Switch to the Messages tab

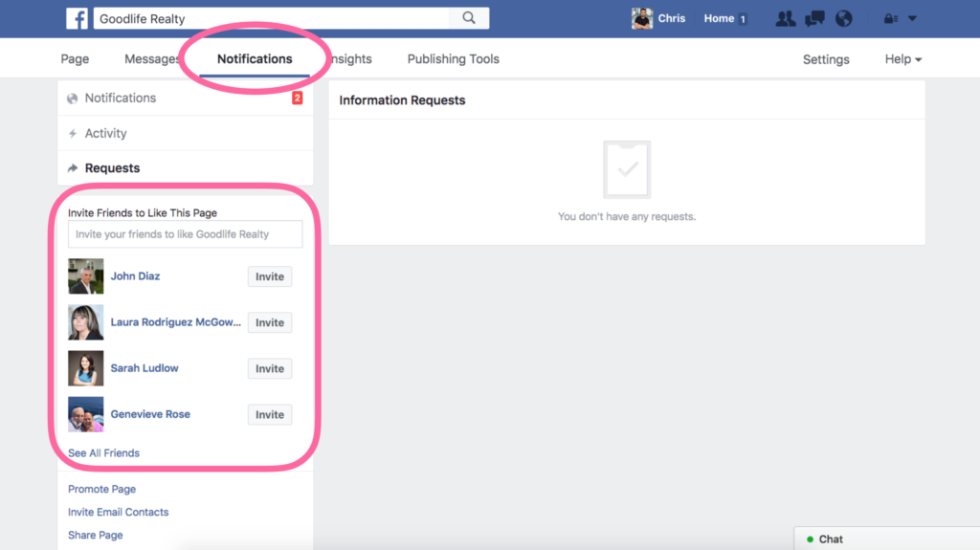(x=152, y=58)
